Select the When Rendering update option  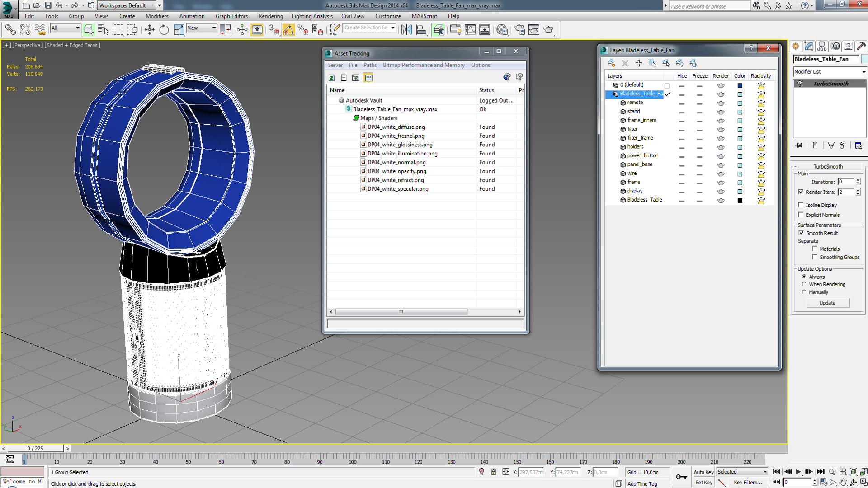(x=804, y=284)
